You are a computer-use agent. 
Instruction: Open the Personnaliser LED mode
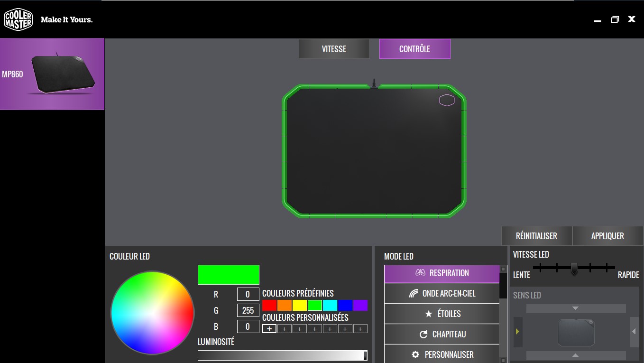(x=442, y=354)
